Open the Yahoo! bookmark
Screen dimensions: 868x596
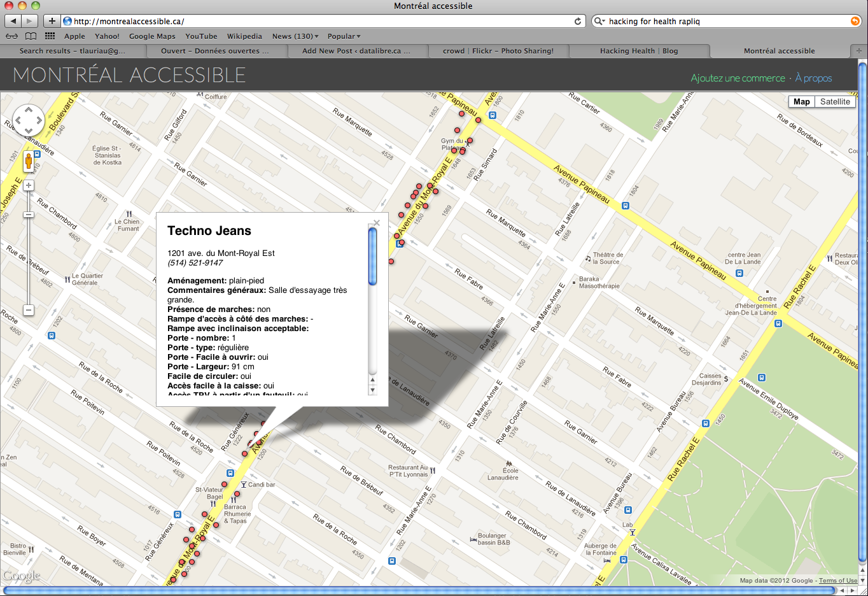[107, 36]
